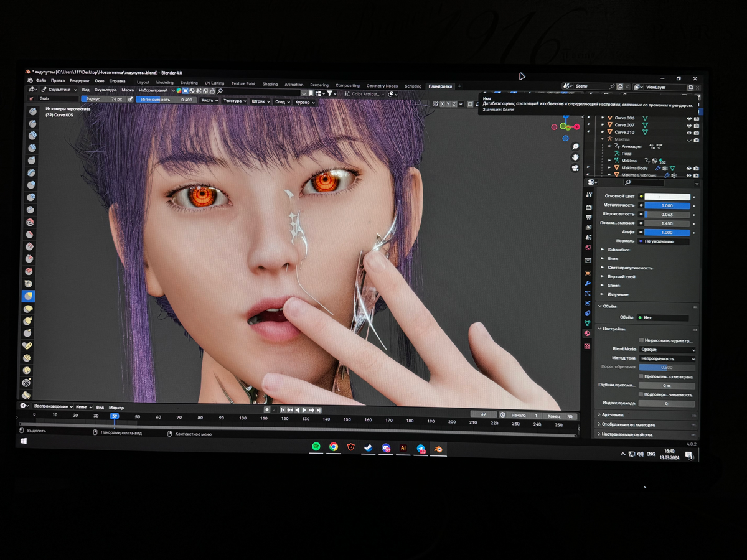Open Spotify from the taskbar

click(316, 447)
